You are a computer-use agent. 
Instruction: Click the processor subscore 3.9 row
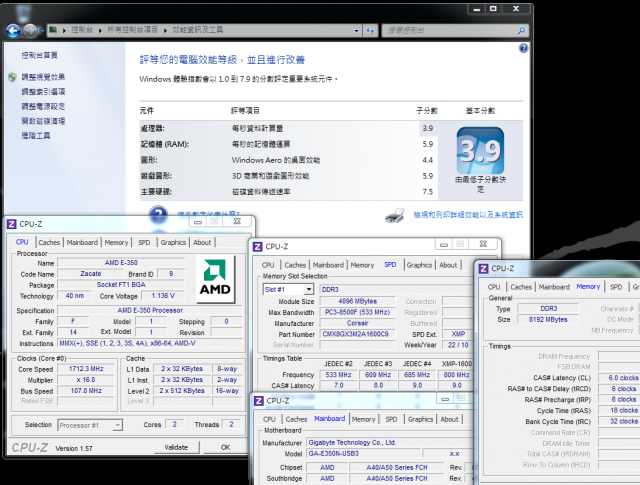coord(288,129)
